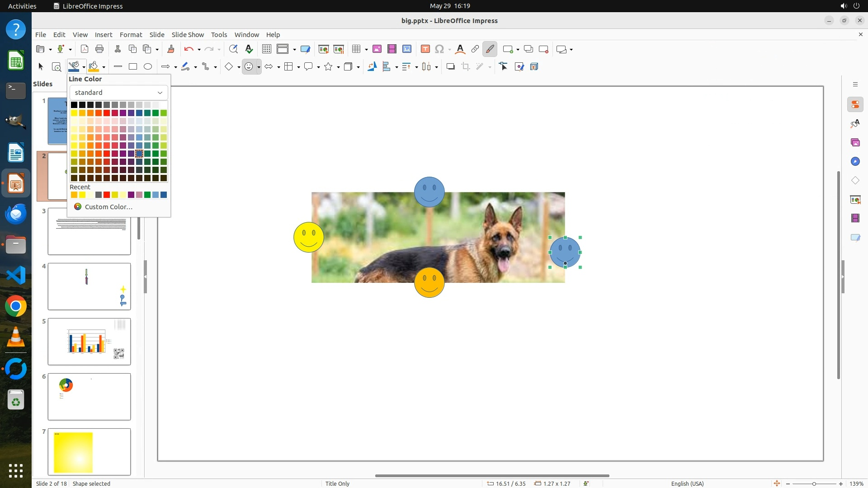Image resolution: width=868 pixels, height=488 pixels.
Task: Select the Ellipse drawing tool
Action: (148, 67)
